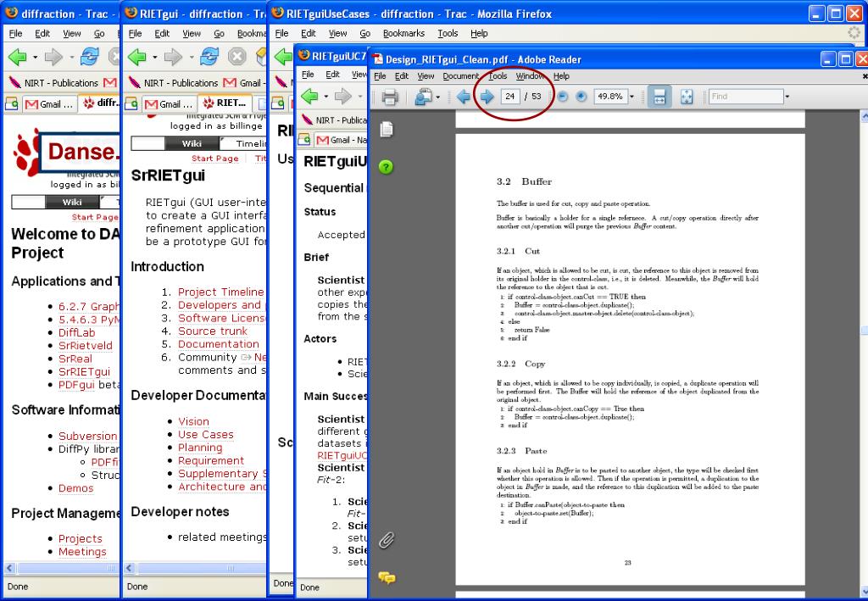Open the Pages panel in Adobe Reader sidebar
This screenshot has width=868, height=601.
(387, 130)
